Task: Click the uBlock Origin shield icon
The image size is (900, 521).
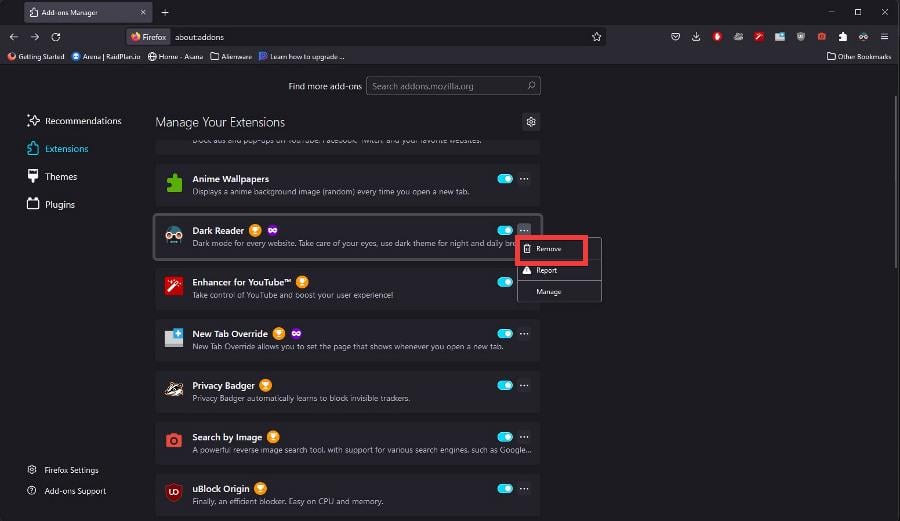Action: click(x=174, y=492)
